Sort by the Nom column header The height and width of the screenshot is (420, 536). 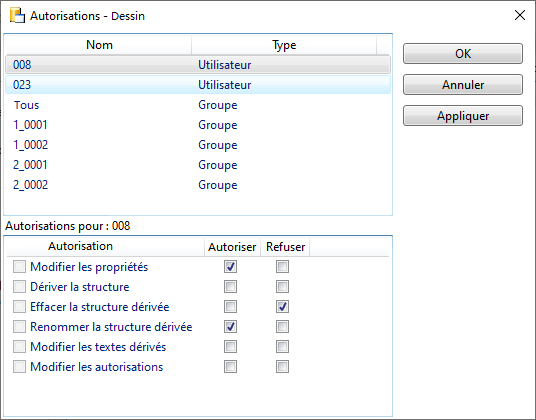[x=99, y=45]
